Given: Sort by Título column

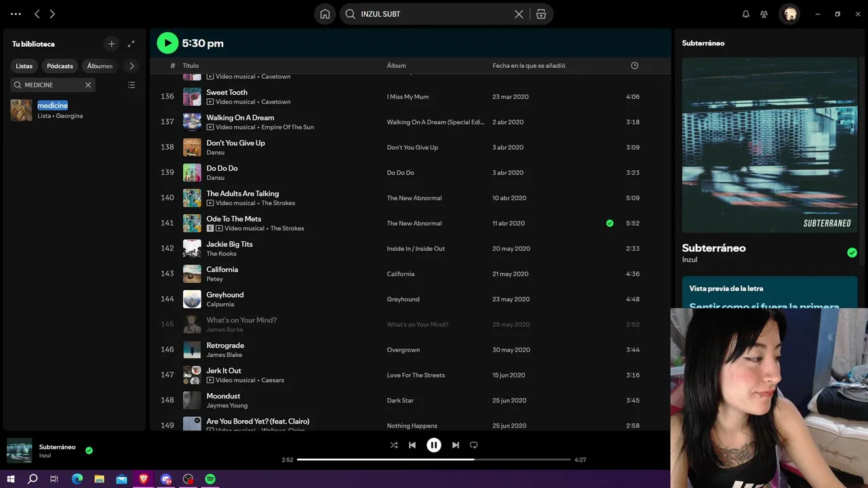Looking at the screenshot, I should tap(191, 66).
